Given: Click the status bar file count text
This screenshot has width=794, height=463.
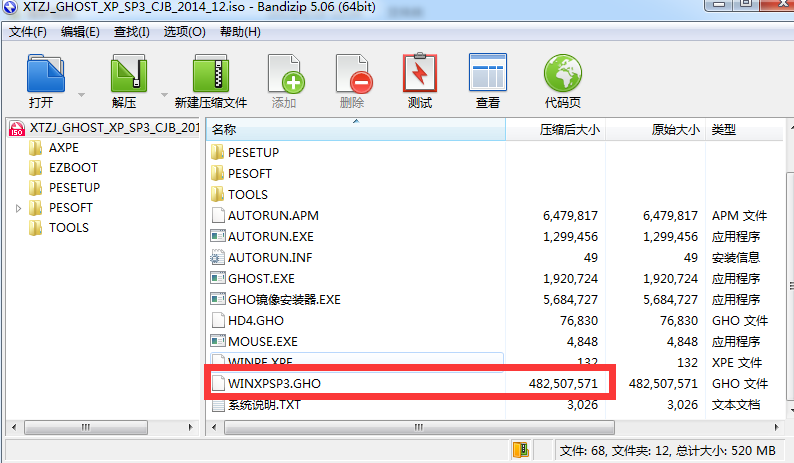Looking at the screenshot, I should click(x=667, y=450).
